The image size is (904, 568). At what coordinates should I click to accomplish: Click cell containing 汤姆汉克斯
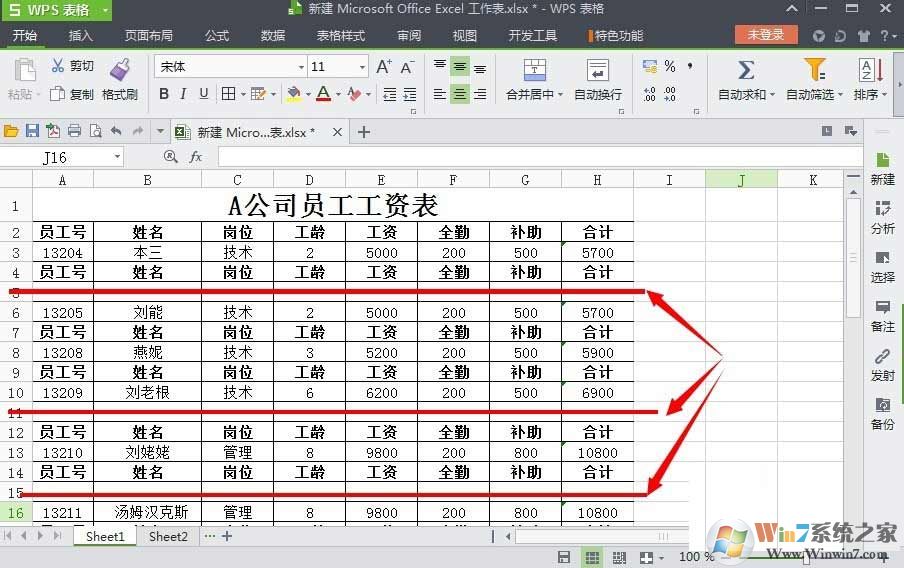148,512
